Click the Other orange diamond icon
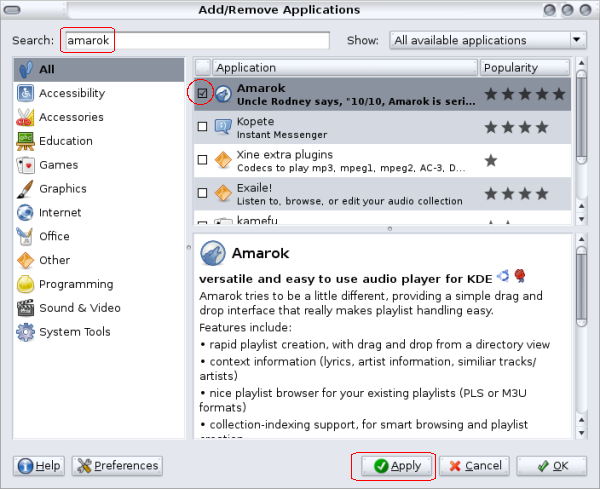This screenshot has width=600, height=489. pos(25,261)
